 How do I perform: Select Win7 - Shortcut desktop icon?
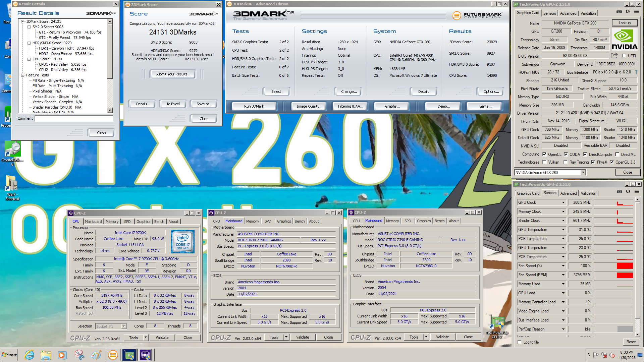point(12,188)
